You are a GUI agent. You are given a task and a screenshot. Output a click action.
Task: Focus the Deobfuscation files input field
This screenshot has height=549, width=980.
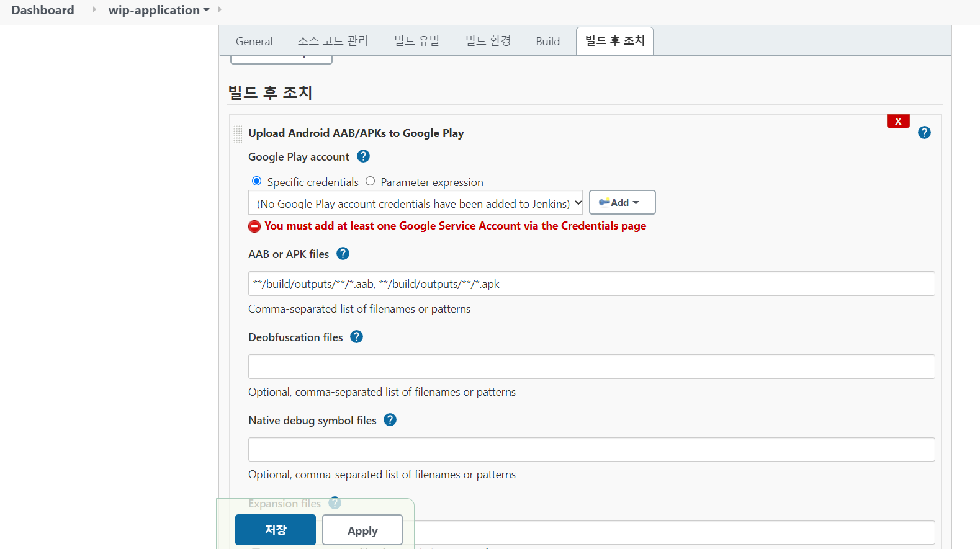pyautogui.click(x=591, y=367)
